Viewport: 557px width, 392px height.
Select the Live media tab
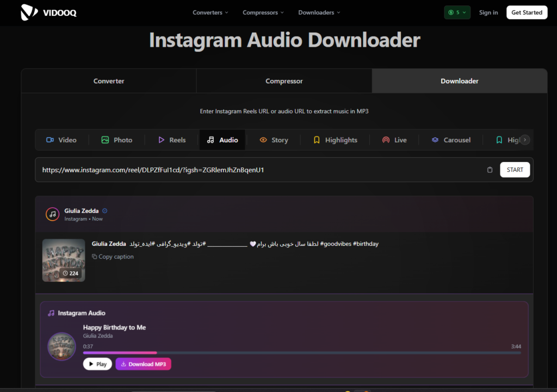[394, 140]
